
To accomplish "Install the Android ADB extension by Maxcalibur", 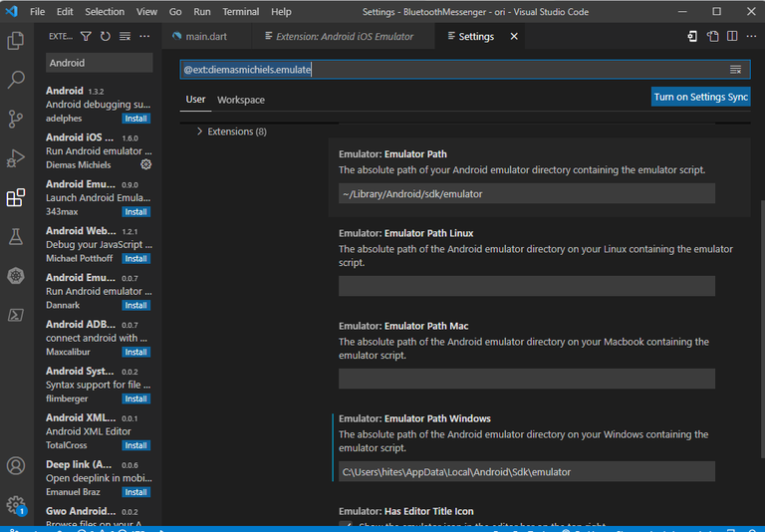I will tap(135, 352).
